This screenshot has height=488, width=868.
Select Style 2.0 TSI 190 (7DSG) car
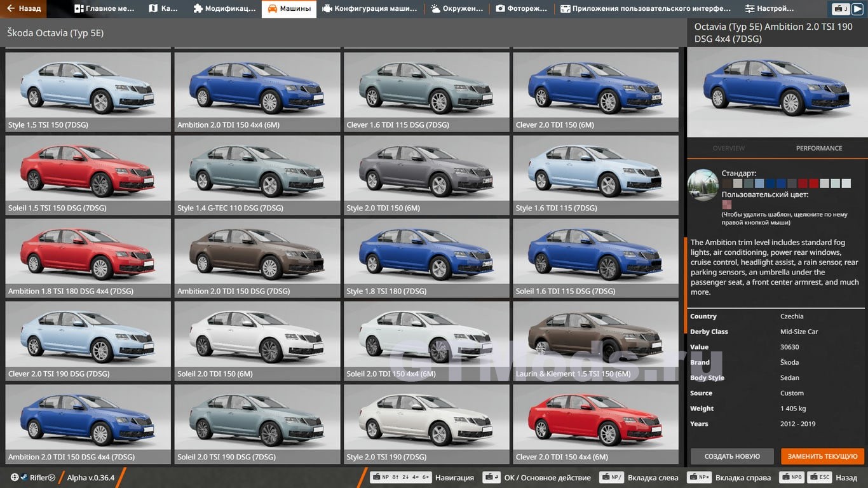[x=426, y=424]
